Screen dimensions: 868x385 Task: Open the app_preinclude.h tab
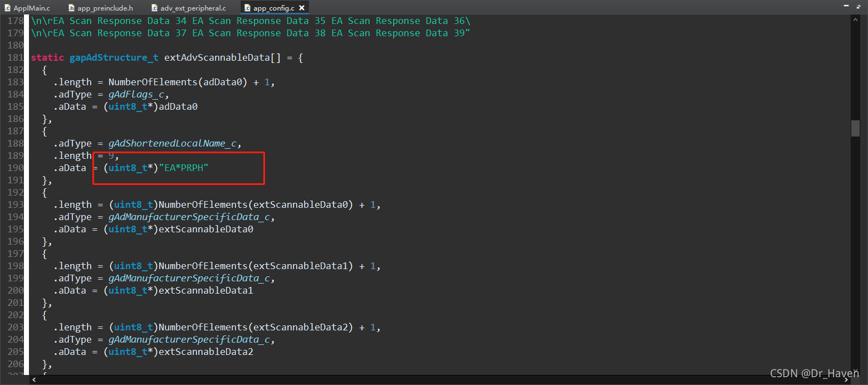100,8
